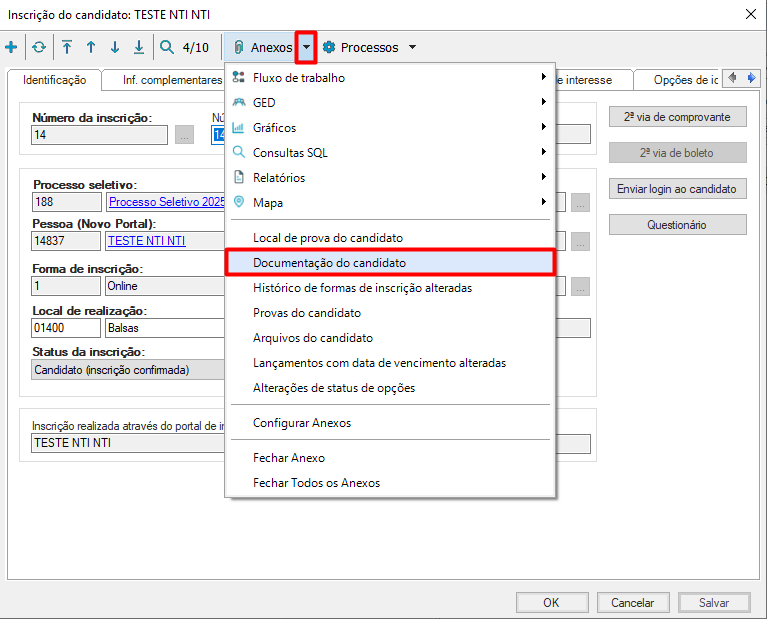Open the TESTE NTI NTI person link
Image resolution: width=767 pixels, height=619 pixels.
[x=146, y=241]
